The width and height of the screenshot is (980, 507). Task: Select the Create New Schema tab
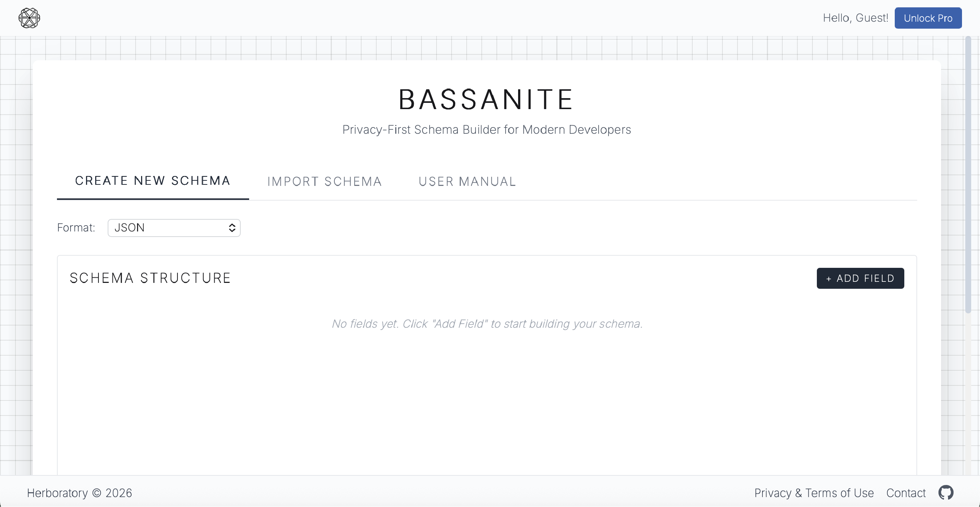152,180
